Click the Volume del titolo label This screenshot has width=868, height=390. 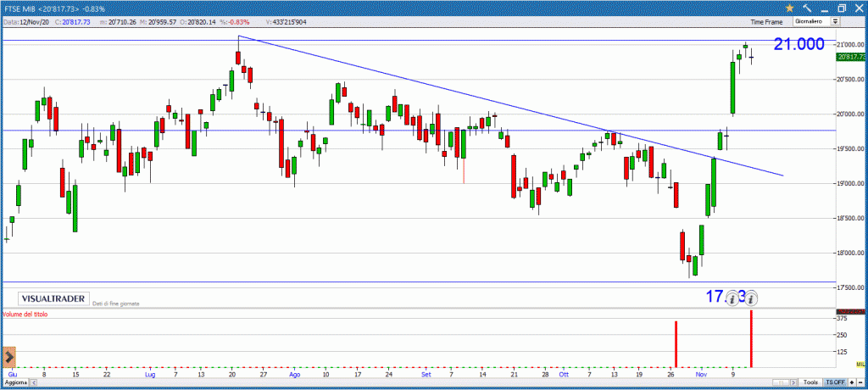tap(25, 314)
